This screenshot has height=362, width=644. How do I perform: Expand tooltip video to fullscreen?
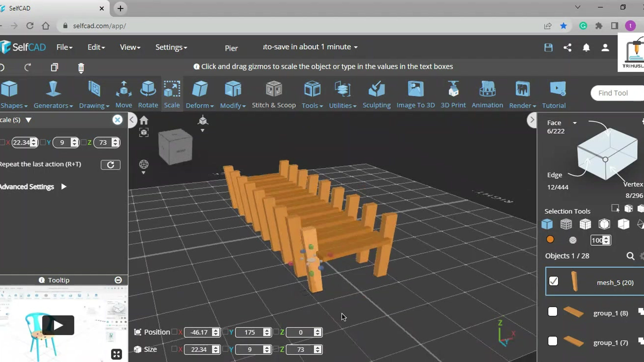[117, 354]
